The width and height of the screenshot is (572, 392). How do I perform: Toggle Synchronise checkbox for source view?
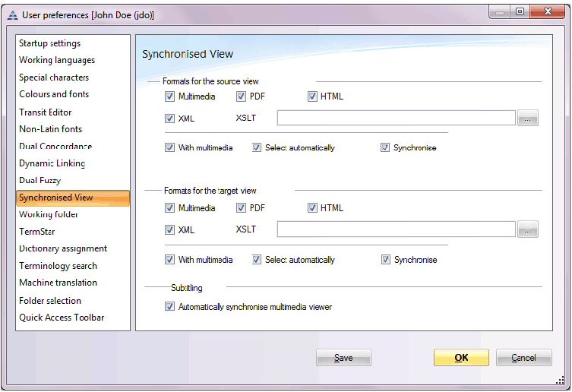tap(385, 147)
